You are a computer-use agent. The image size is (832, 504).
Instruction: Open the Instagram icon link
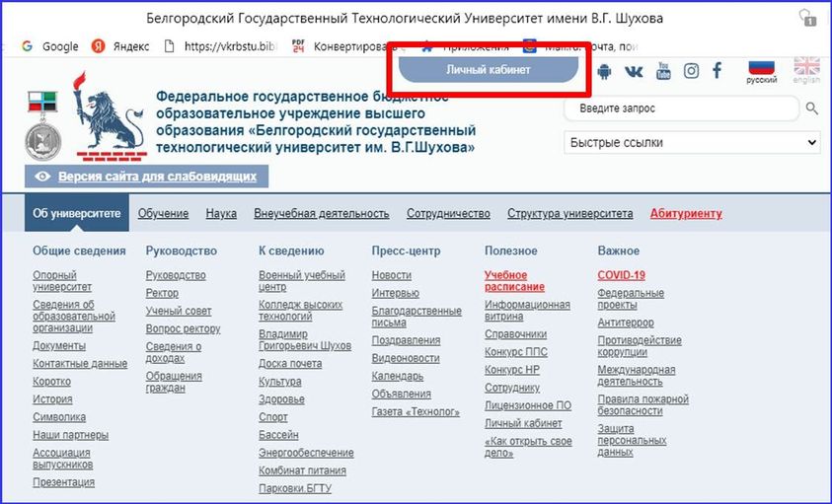click(x=691, y=71)
